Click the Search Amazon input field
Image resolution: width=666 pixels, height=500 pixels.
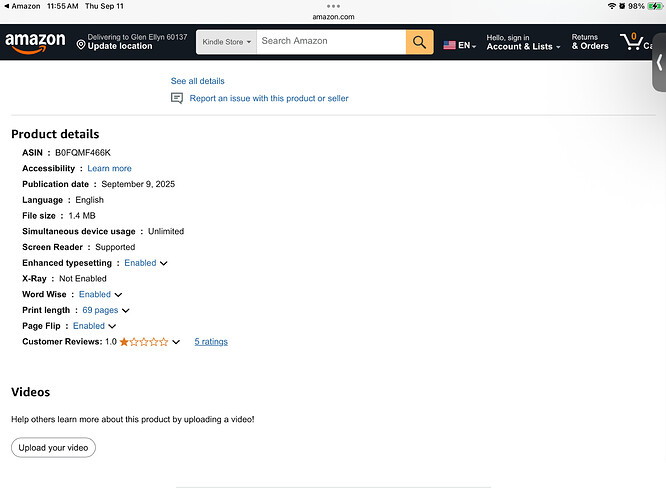click(330, 42)
